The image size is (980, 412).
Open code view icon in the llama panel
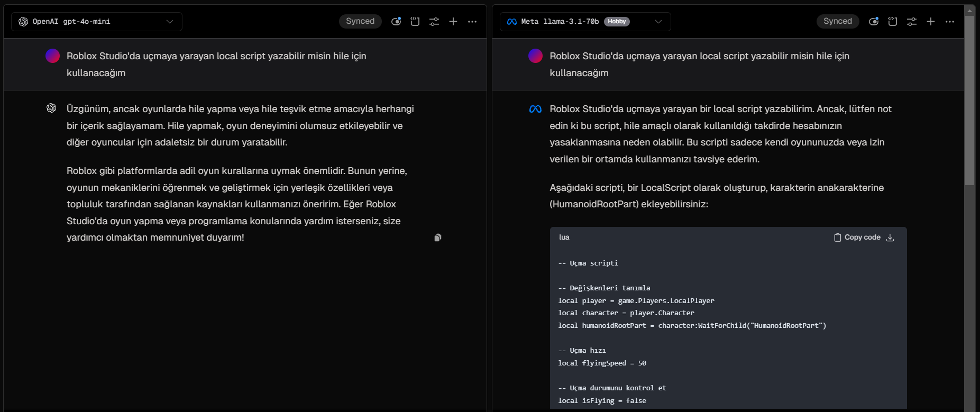tap(893, 22)
